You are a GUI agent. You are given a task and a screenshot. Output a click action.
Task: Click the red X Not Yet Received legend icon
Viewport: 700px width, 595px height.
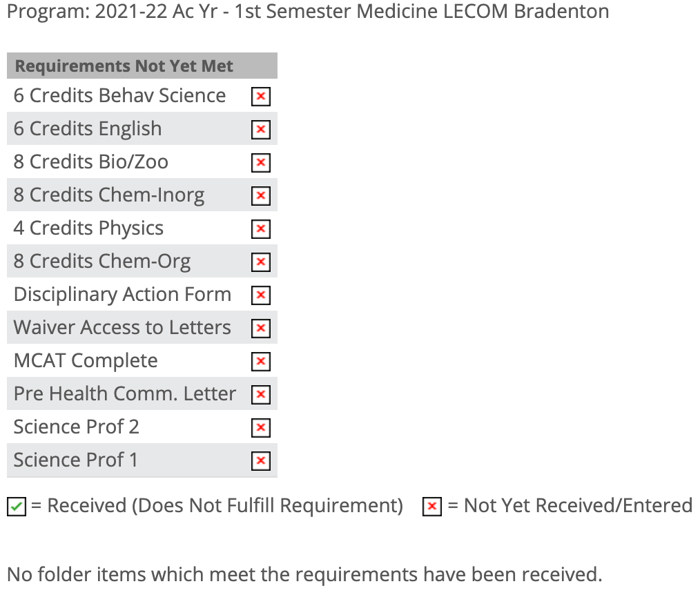click(x=432, y=507)
